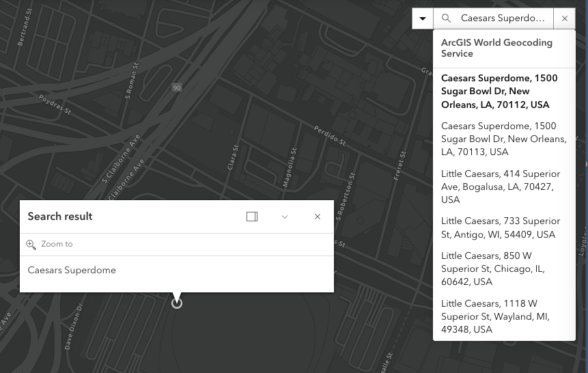
Task: Choose Little Caesars Antigo, WI suggestion
Action: [504, 227]
